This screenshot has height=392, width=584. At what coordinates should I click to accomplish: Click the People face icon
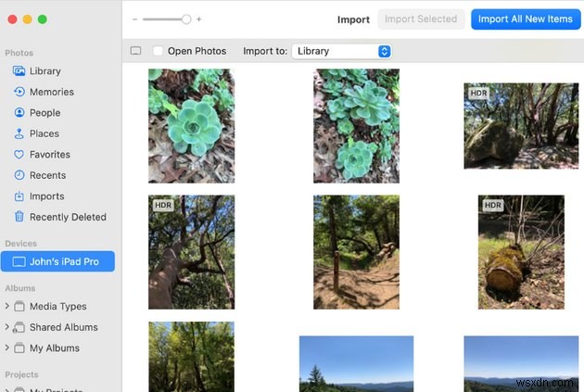pyautogui.click(x=19, y=112)
